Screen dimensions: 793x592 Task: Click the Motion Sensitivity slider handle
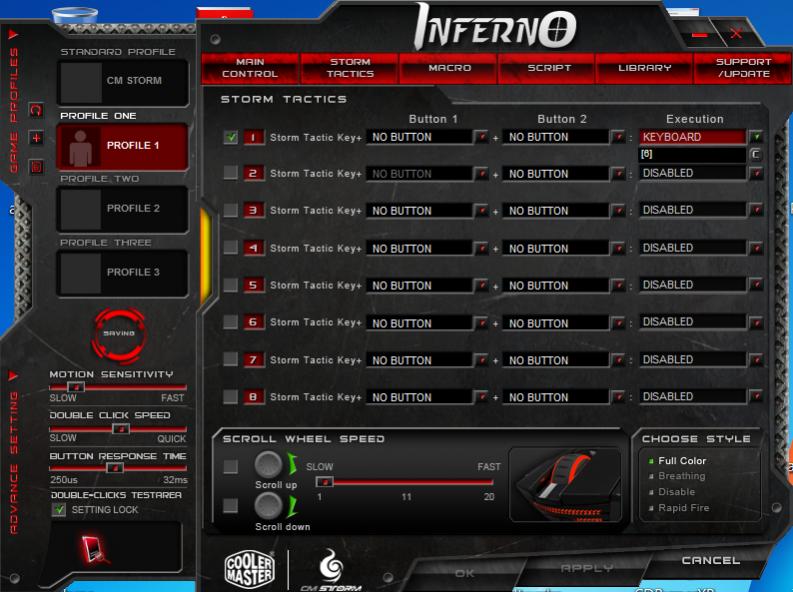(76, 387)
